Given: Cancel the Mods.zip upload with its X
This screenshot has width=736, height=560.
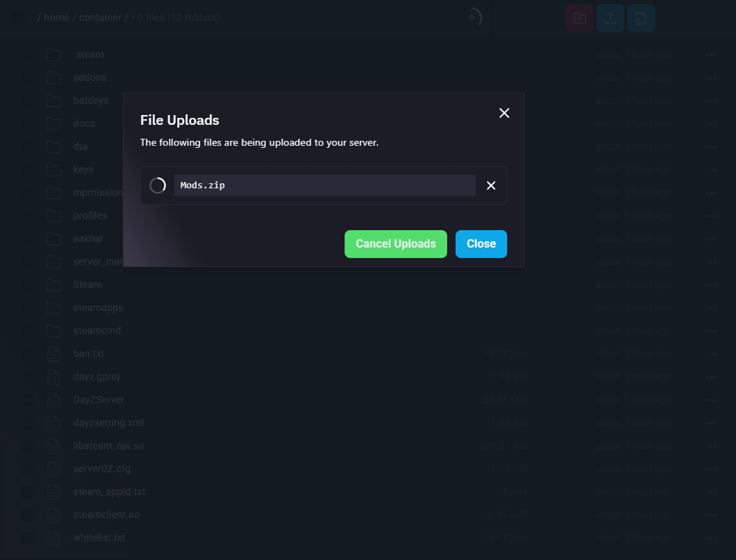Looking at the screenshot, I should tap(491, 186).
